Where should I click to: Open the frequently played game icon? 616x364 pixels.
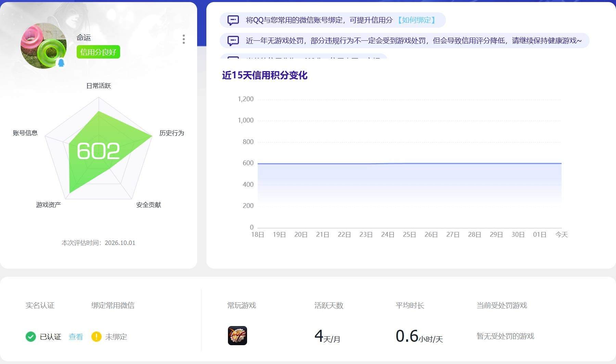click(238, 336)
